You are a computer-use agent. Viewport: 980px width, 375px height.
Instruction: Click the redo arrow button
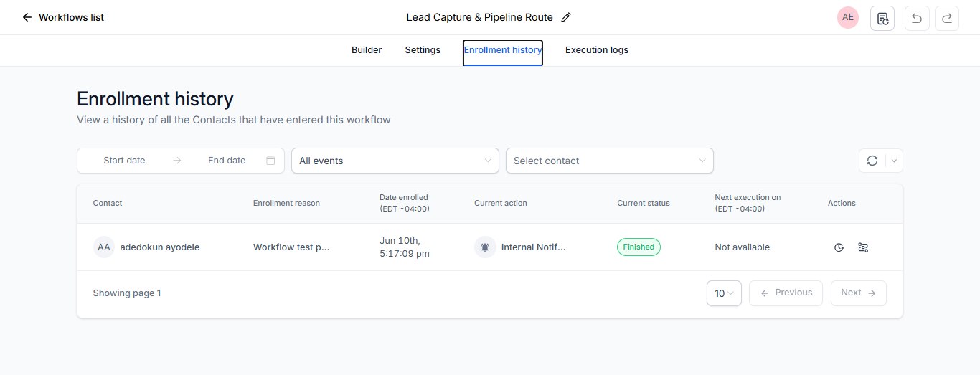tap(947, 18)
